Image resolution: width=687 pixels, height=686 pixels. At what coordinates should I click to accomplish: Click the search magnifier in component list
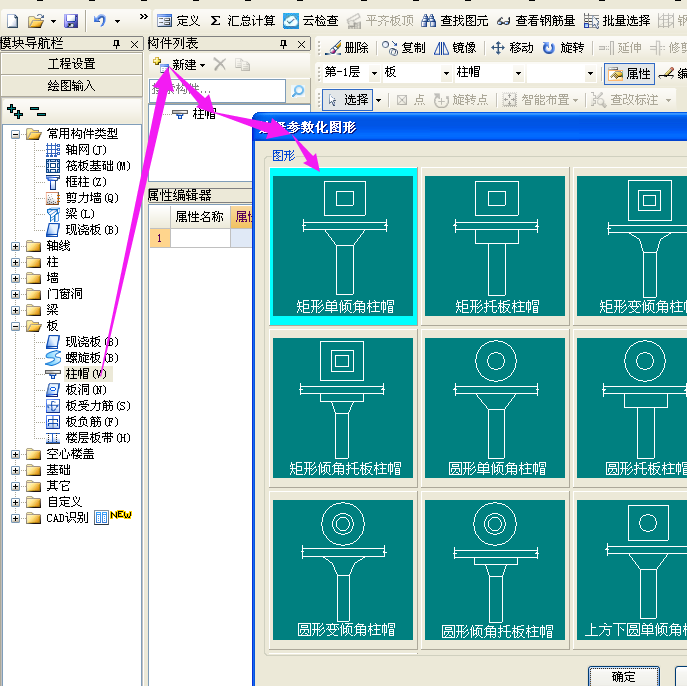[x=298, y=91]
